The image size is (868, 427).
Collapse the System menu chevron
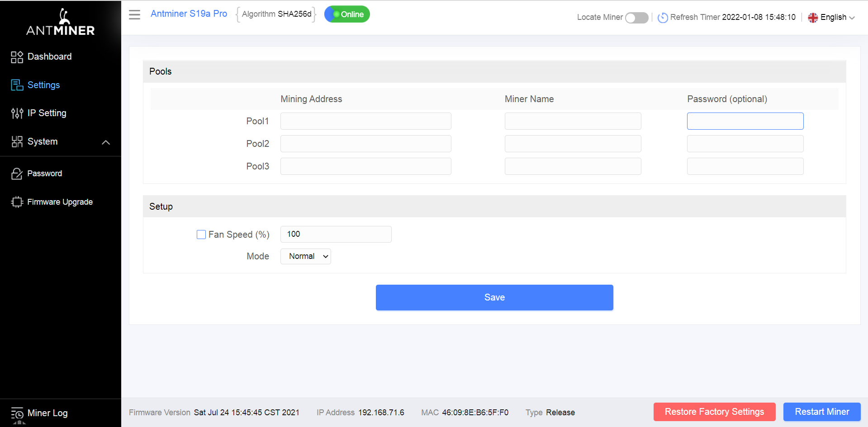106,142
